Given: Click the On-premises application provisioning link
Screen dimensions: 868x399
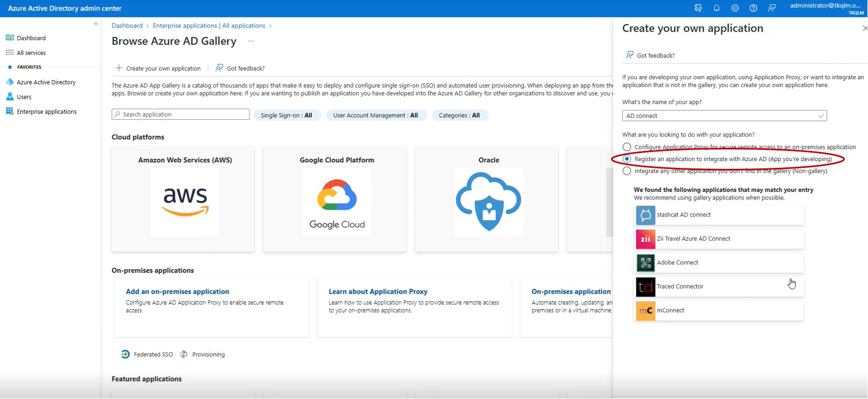Looking at the screenshot, I should pos(571,291).
